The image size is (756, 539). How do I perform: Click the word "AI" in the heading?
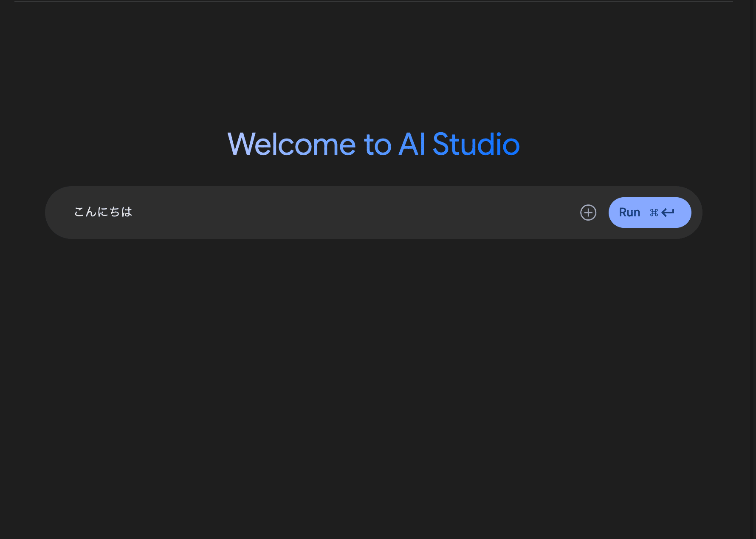[x=412, y=145]
